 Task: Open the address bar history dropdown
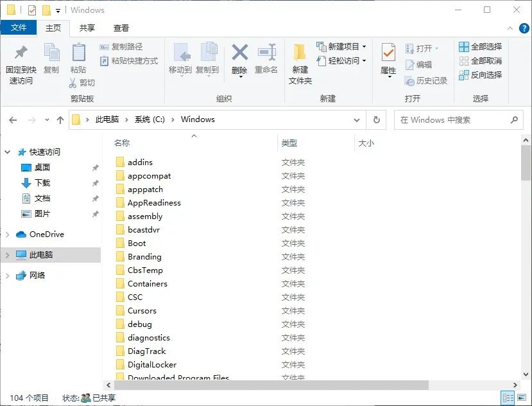pyautogui.click(x=357, y=120)
